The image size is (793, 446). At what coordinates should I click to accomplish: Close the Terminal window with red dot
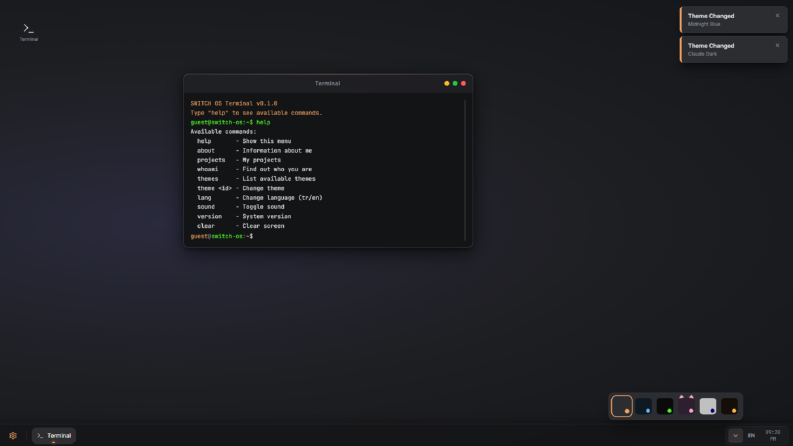pos(463,83)
